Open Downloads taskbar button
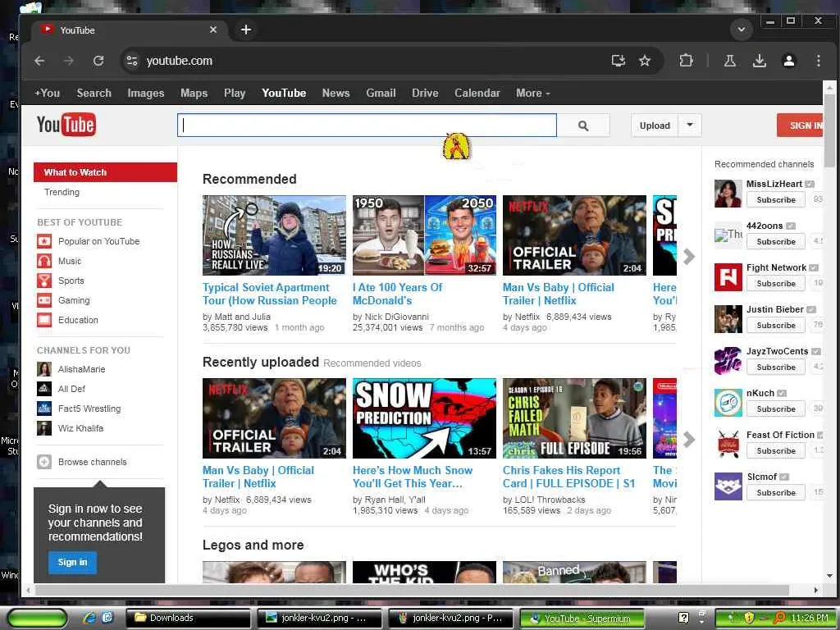The width and height of the screenshot is (840, 630). 188,618
